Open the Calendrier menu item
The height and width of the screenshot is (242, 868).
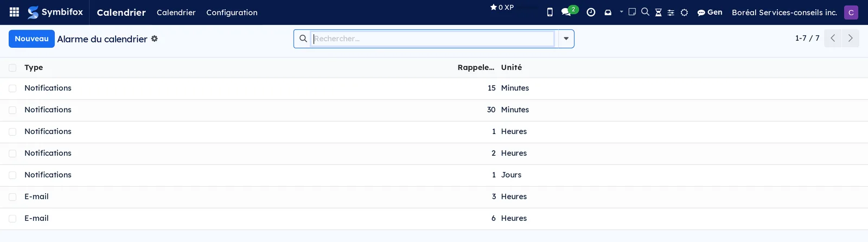pos(176,12)
